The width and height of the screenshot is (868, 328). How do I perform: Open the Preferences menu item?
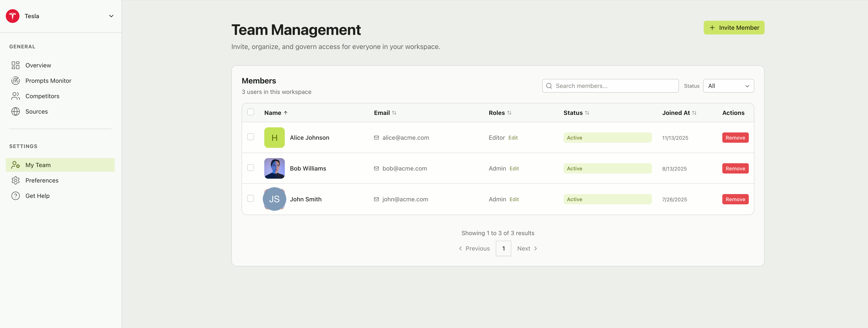[x=42, y=180]
